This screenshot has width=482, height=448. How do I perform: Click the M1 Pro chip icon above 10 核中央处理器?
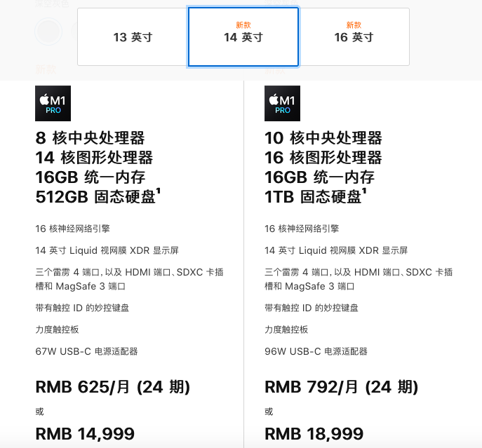point(282,104)
